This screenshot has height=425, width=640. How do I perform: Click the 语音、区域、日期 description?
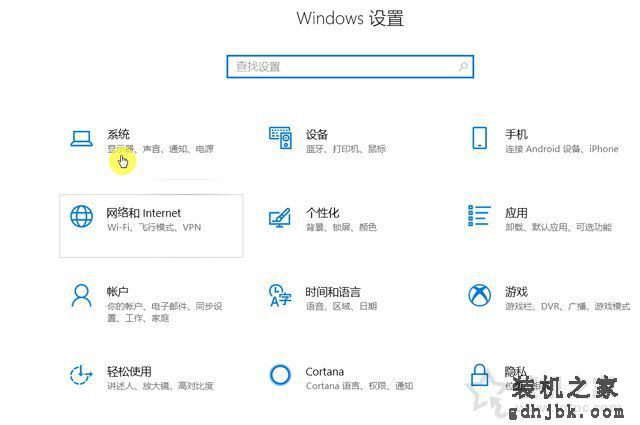342,306
